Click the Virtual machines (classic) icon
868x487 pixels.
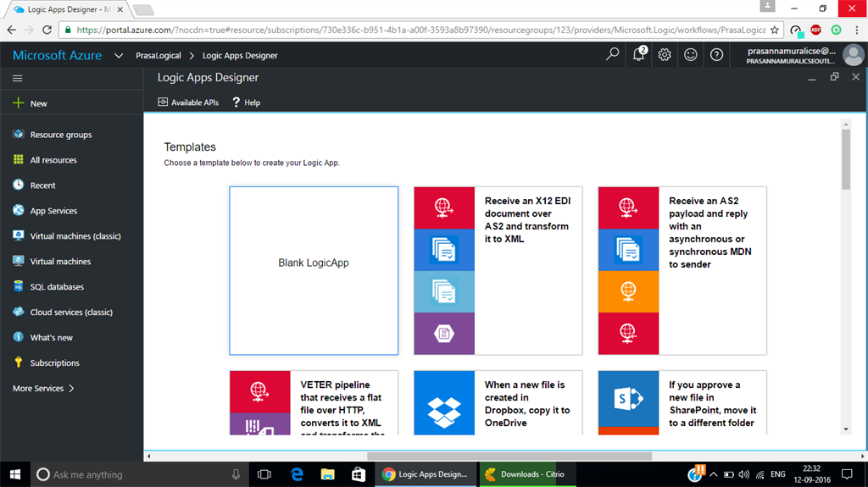19,235
